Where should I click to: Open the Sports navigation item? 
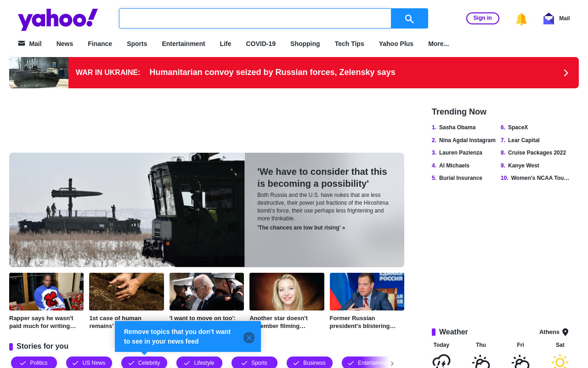(137, 44)
